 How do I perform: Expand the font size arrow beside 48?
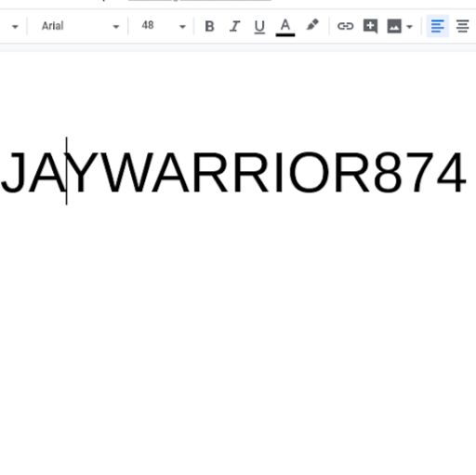182,27
